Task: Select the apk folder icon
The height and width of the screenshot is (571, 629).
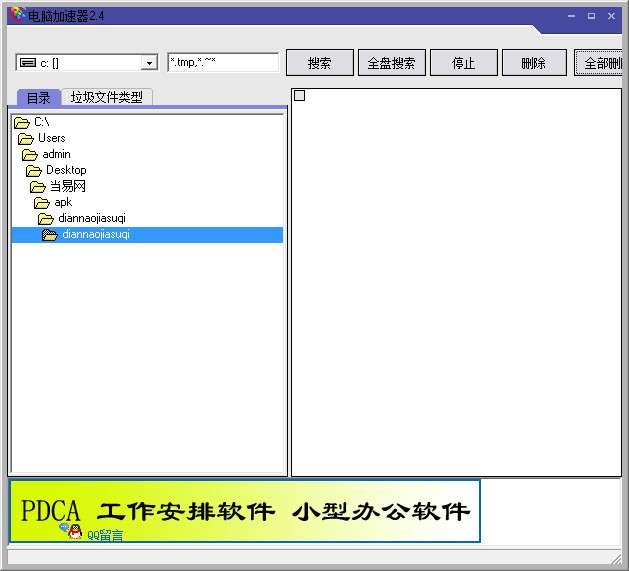Action: pos(42,203)
